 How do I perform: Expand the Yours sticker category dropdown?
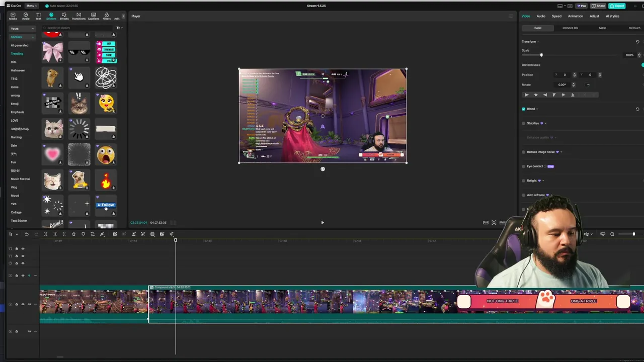(x=22, y=29)
